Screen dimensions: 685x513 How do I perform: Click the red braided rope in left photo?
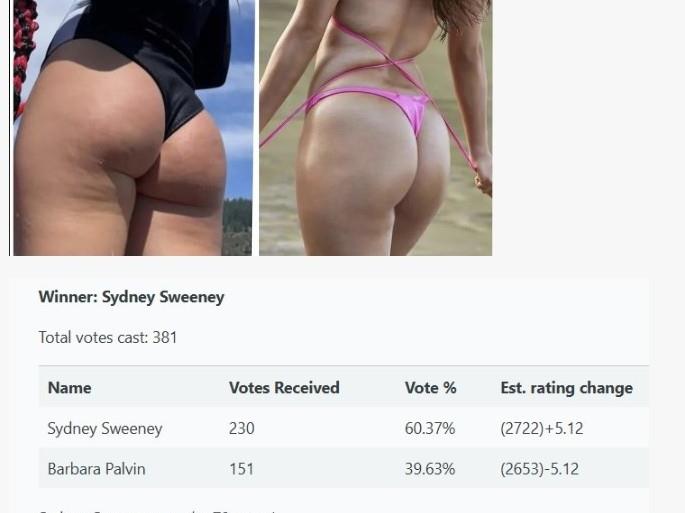[x=23, y=57]
